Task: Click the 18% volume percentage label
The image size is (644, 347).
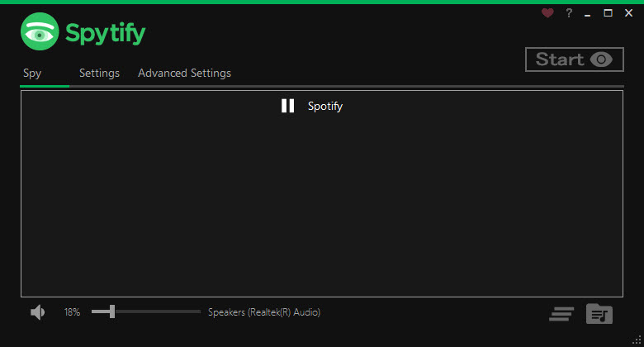Action: coord(73,312)
